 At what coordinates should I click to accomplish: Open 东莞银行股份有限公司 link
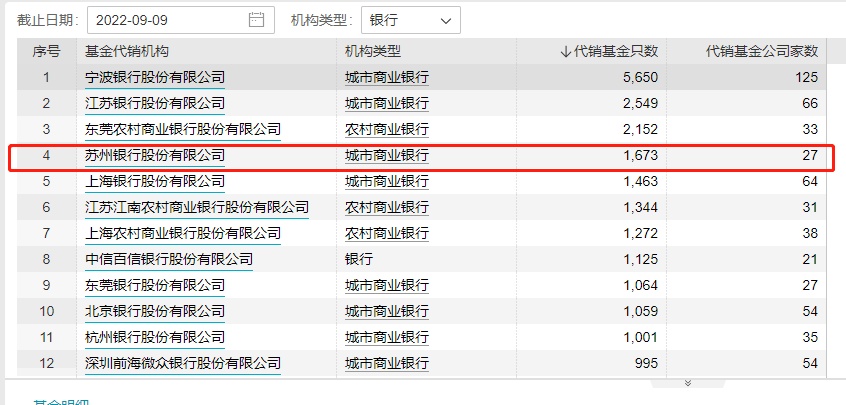(155, 285)
